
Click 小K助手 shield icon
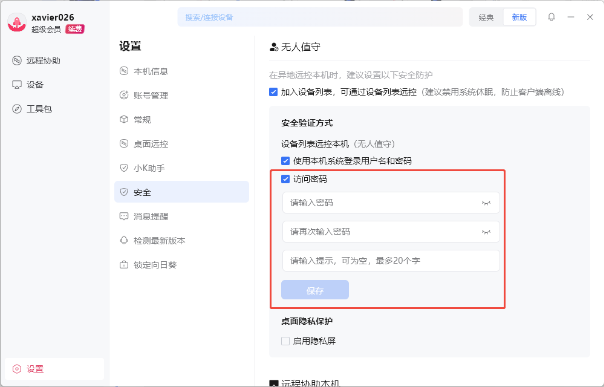tap(124, 168)
